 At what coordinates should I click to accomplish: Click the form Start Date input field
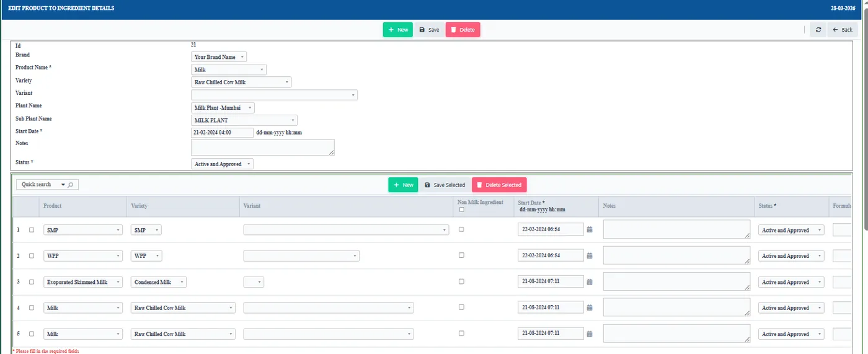coord(222,133)
